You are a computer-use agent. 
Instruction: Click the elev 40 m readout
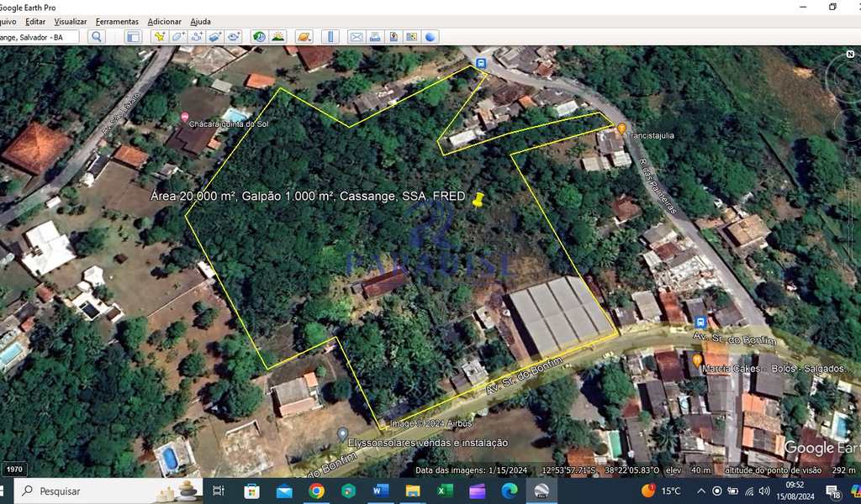click(689, 470)
